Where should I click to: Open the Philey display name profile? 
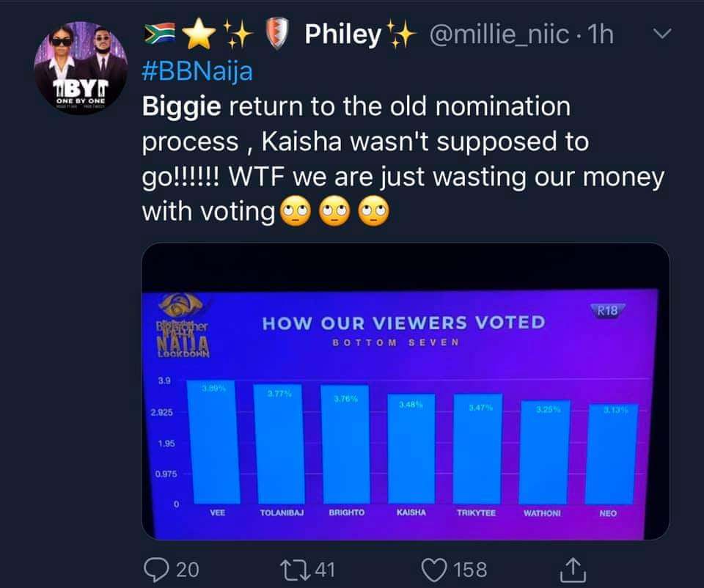coord(343,34)
